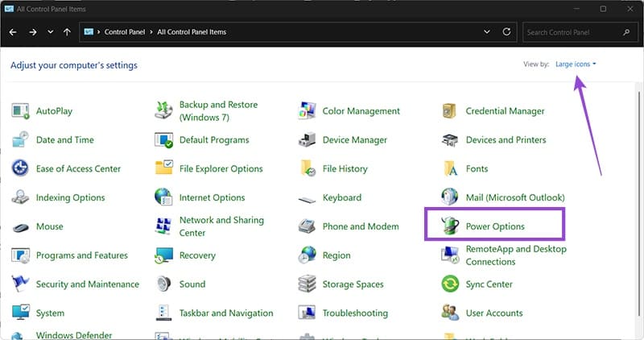Open the System link
Viewport: 644px width, 340px height.
click(50, 313)
